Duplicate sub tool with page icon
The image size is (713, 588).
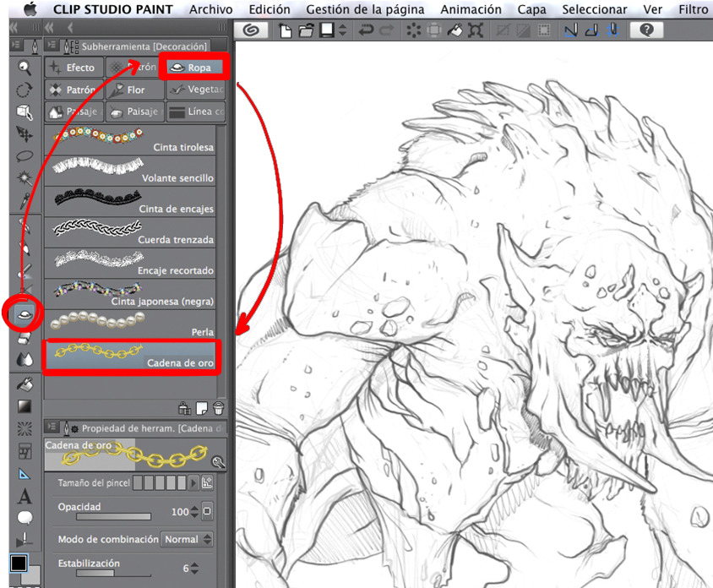point(201,408)
